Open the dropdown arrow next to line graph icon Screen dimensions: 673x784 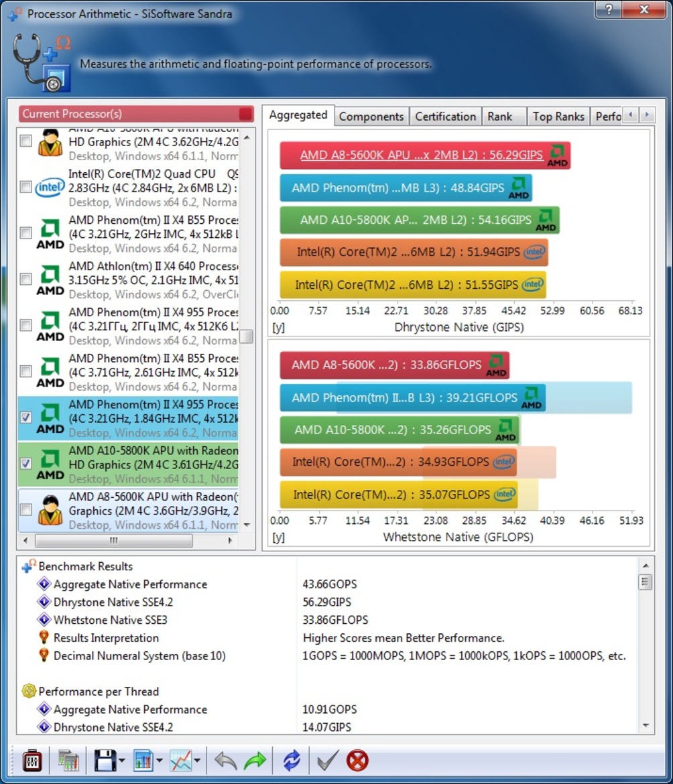(197, 761)
